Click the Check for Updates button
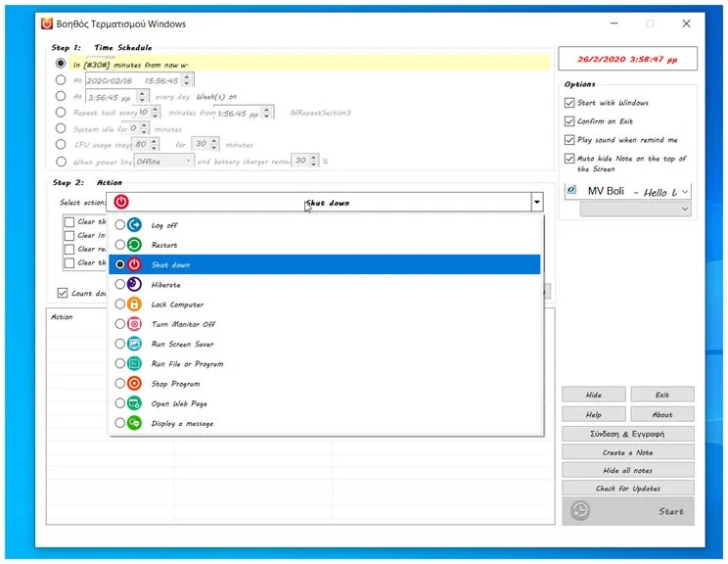 (628, 489)
